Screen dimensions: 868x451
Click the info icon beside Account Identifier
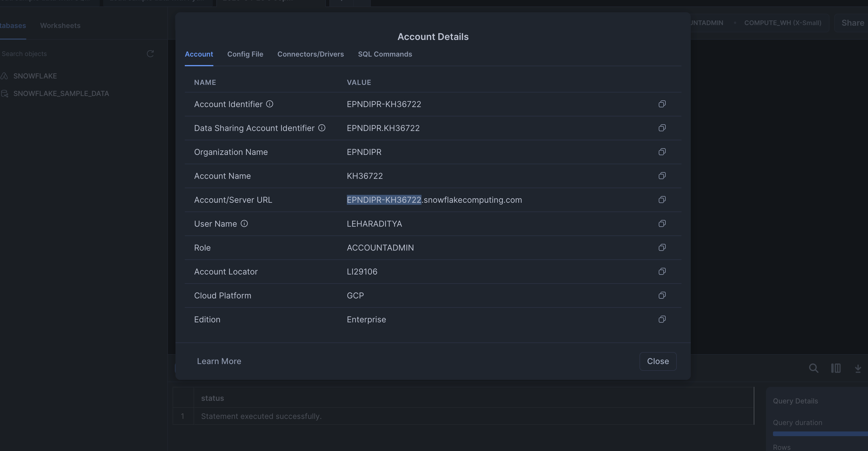coord(270,104)
